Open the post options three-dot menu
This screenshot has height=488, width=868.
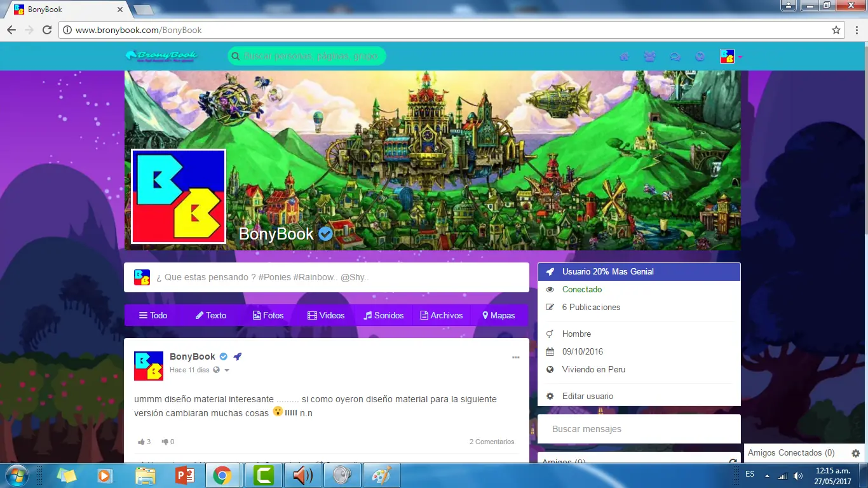(516, 357)
